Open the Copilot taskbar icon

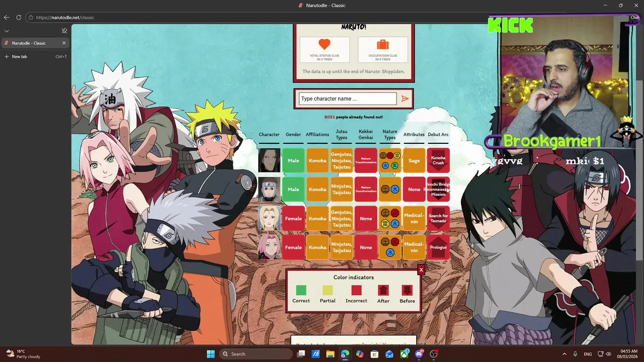(x=360, y=354)
